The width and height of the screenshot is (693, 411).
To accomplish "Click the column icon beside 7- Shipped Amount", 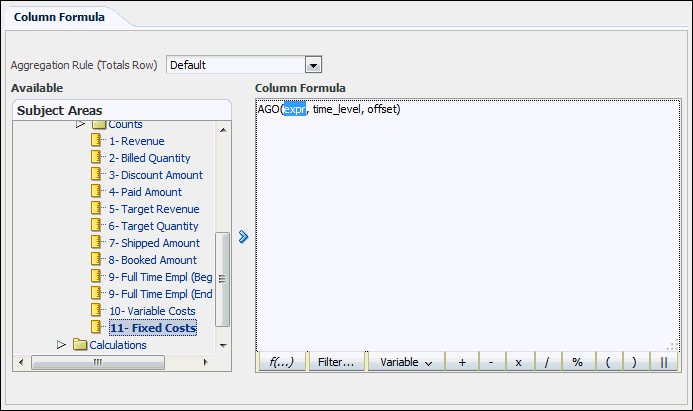I will point(96,242).
